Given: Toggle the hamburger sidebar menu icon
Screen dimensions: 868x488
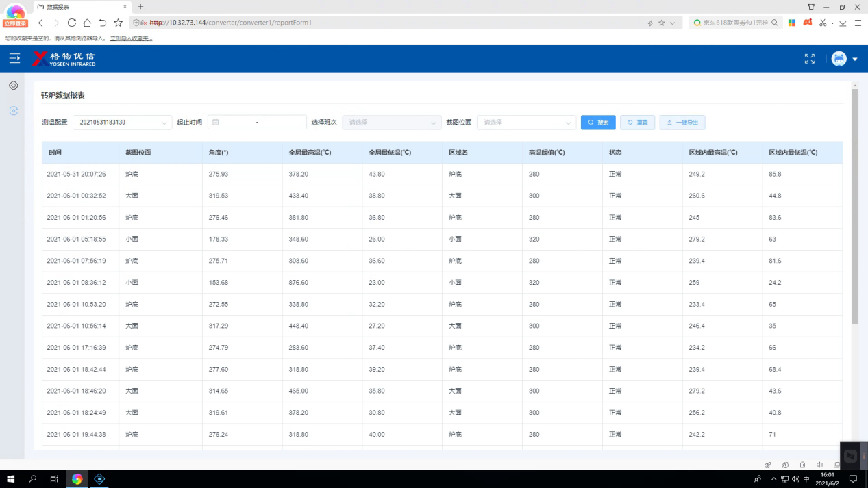Looking at the screenshot, I should coord(14,59).
